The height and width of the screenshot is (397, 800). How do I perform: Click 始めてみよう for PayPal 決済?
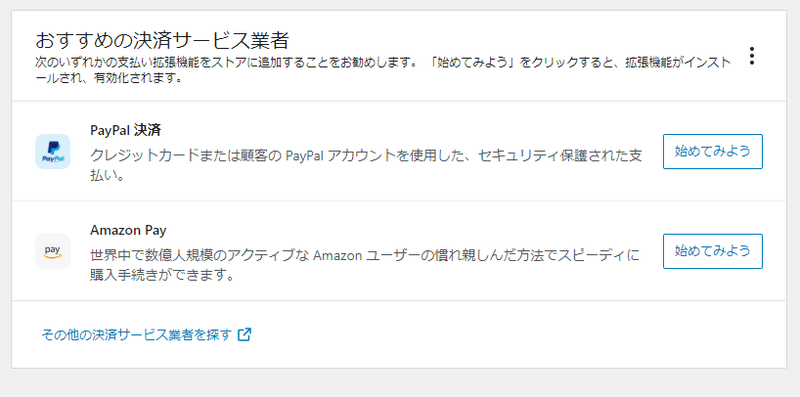713,152
